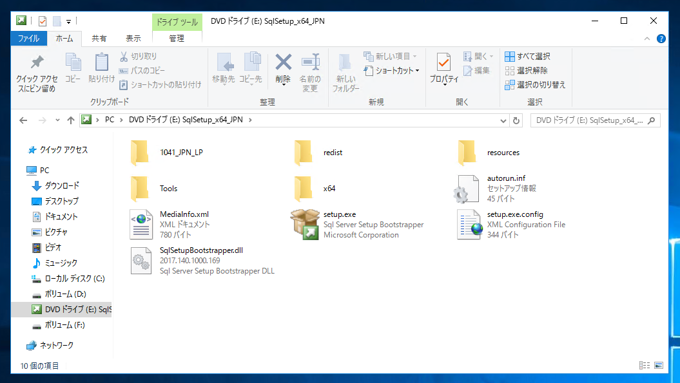Select the resources folder
This screenshot has width=680, height=383.
tap(489, 153)
